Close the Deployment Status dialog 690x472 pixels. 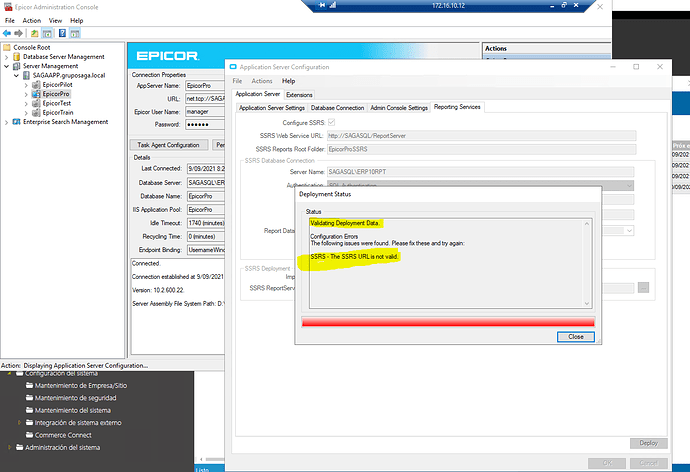[x=576, y=337]
